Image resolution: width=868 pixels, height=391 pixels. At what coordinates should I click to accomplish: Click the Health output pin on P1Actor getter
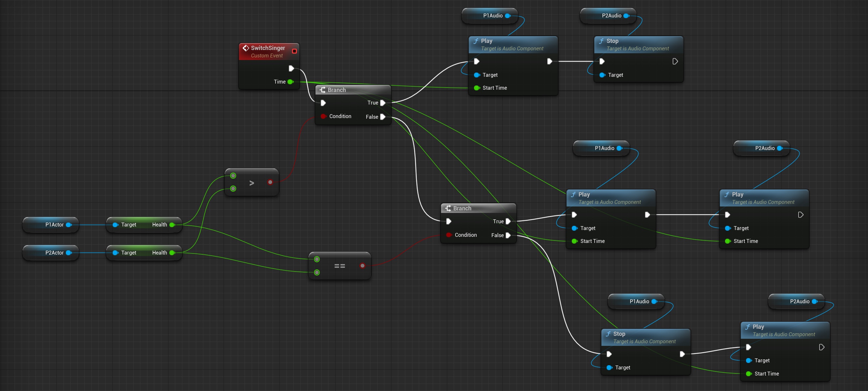tap(173, 225)
